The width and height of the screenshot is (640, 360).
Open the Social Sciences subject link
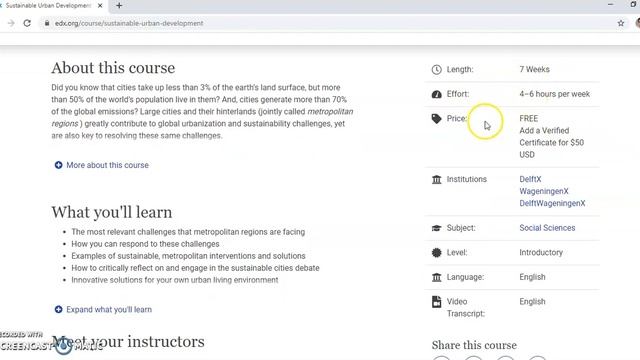pyautogui.click(x=547, y=228)
